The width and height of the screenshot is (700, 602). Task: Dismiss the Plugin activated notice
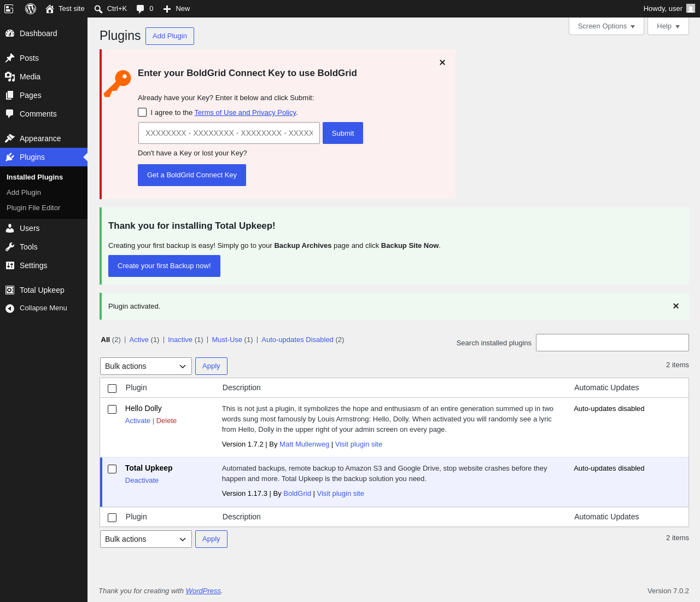click(x=676, y=306)
